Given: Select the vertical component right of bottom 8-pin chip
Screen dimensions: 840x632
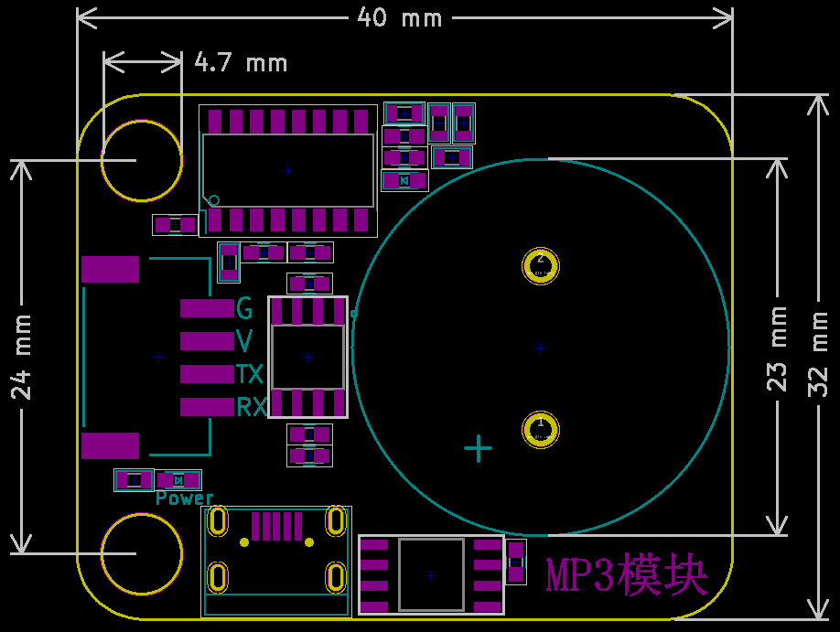Looking at the screenshot, I should [516, 562].
